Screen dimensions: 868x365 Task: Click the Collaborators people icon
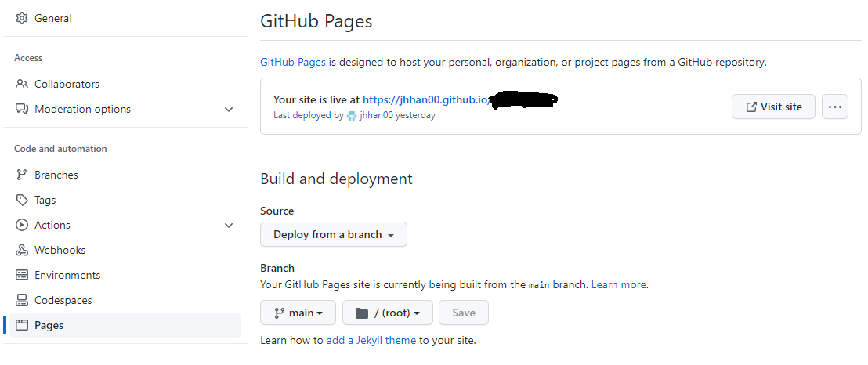click(x=22, y=84)
